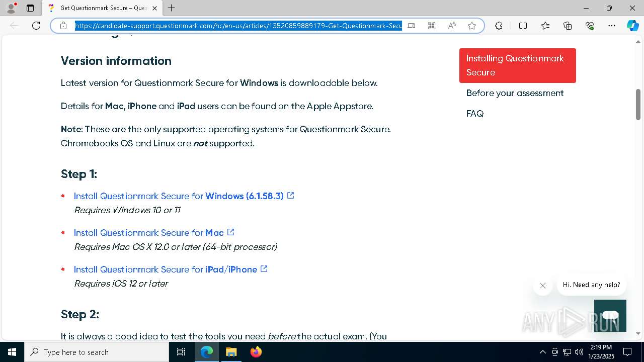Click the 'Requires Windows 10 or 11' text

[x=127, y=210]
